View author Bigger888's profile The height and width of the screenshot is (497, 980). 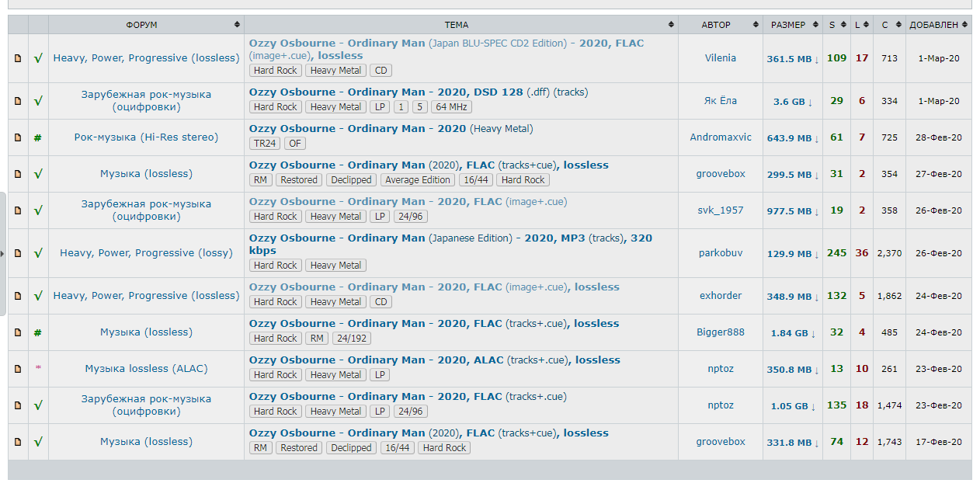pyautogui.click(x=721, y=332)
